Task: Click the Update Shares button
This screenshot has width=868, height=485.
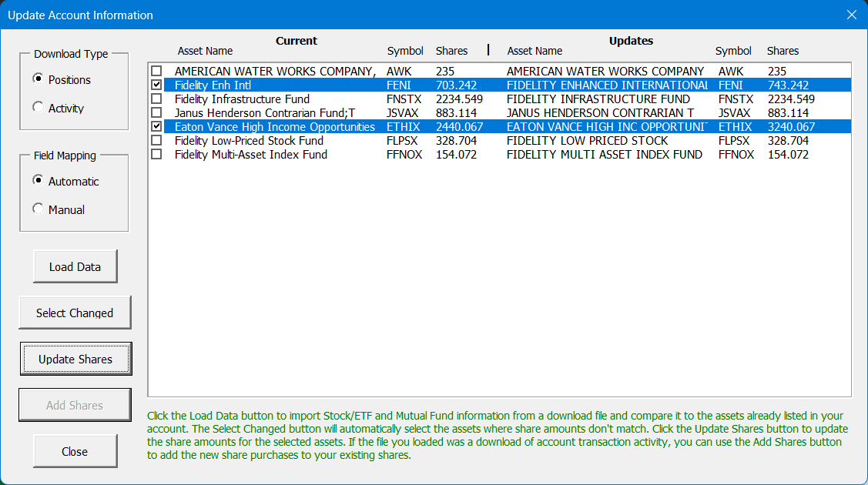Action: pyautogui.click(x=75, y=359)
